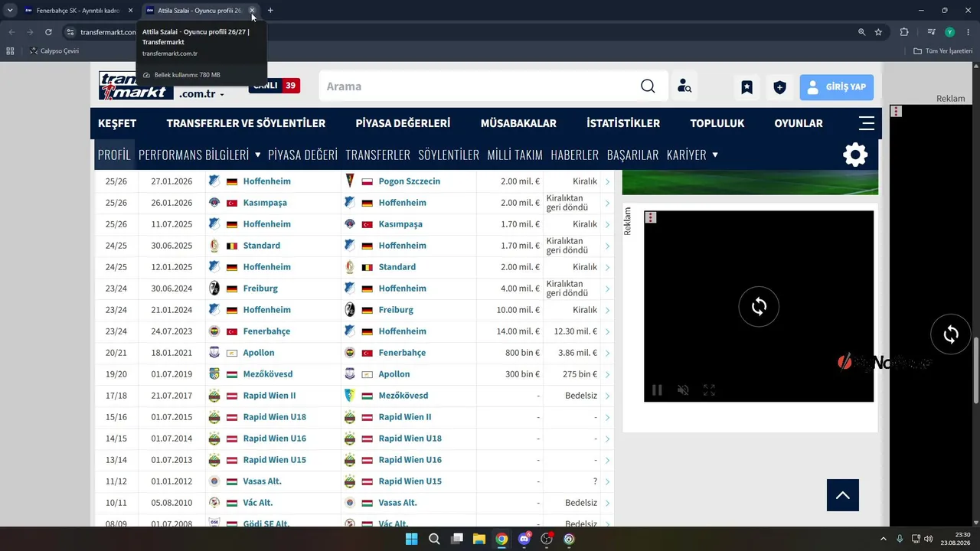Go back using the browser back arrow
This screenshot has width=980, height=551.
[11, 32]
